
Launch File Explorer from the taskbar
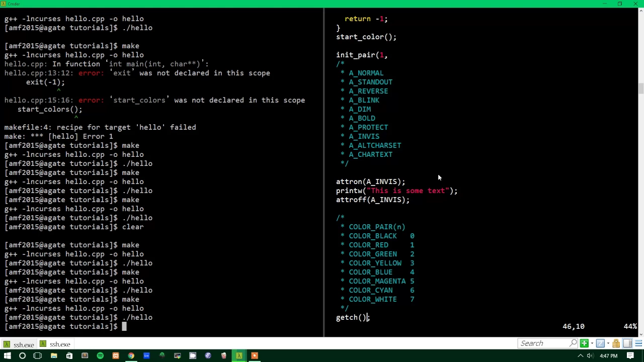pyautogui.click(x=54, y=356)
